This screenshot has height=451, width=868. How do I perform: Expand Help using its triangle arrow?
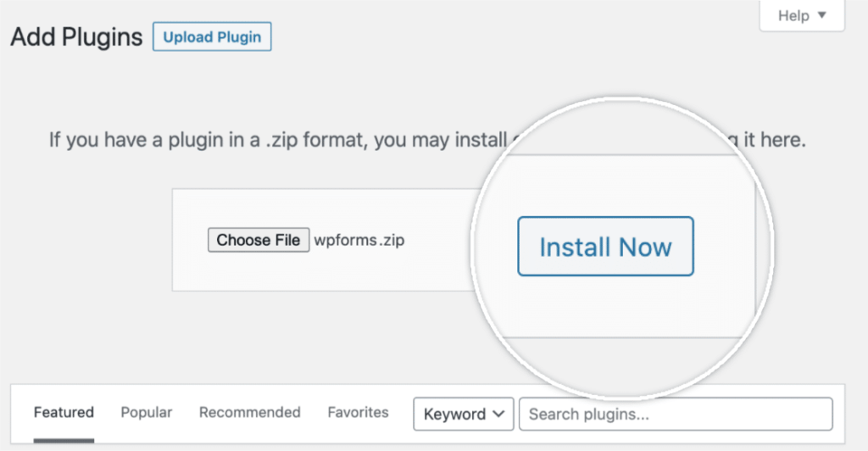pyautogui.click(x=822, y=15)
